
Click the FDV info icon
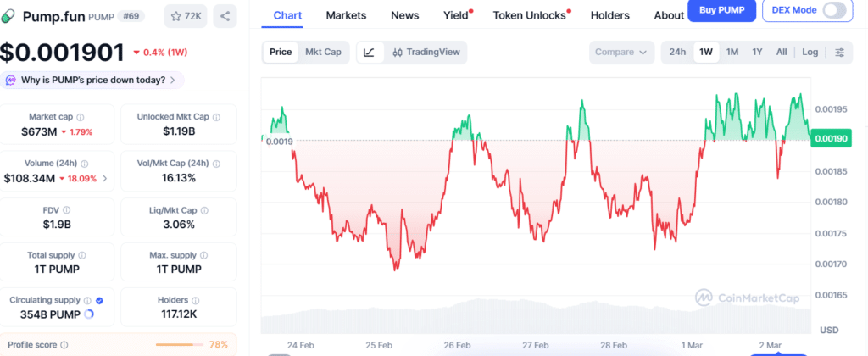point(67,209)
